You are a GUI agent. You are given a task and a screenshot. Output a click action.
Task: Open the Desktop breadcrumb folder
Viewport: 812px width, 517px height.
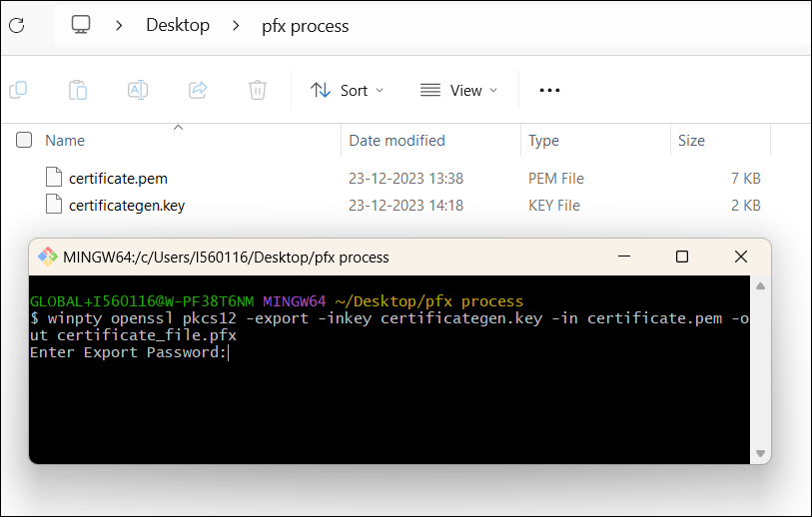point(178,25)
